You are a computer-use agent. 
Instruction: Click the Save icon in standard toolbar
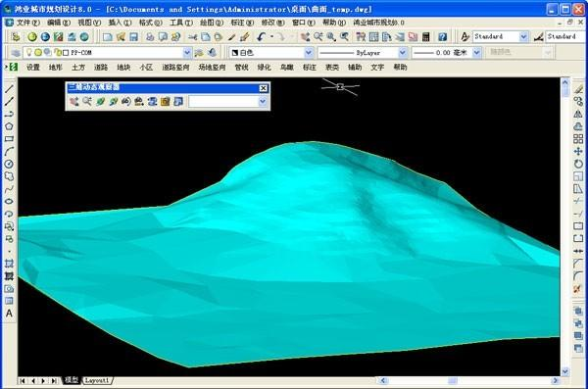click(x=133, y=37)
